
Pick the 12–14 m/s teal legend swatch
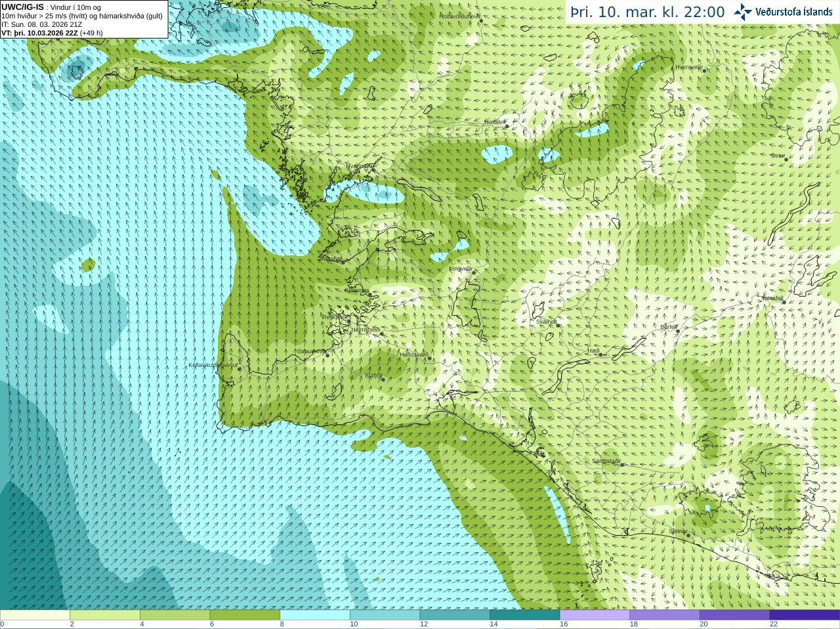pyautogui.click(x=455, y=615)
